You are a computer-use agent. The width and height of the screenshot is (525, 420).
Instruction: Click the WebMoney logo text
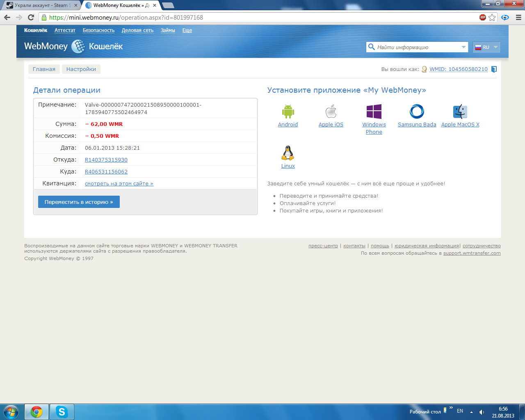point(46,46)
